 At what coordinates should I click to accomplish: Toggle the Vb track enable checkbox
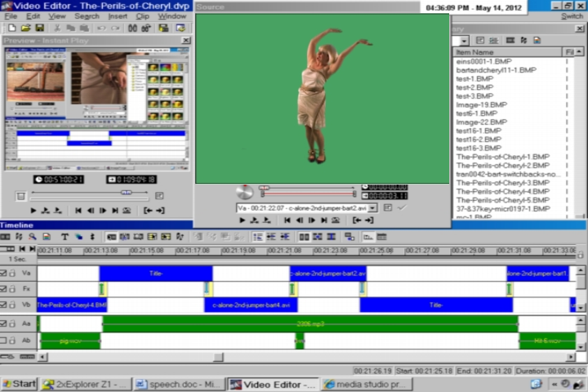point(3,305)
